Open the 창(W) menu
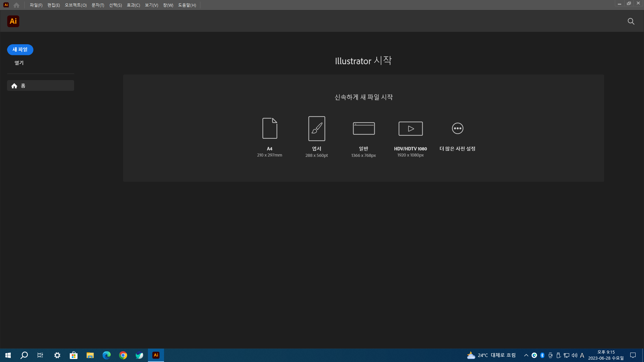644x362 pixels. [x=168, y=5]
